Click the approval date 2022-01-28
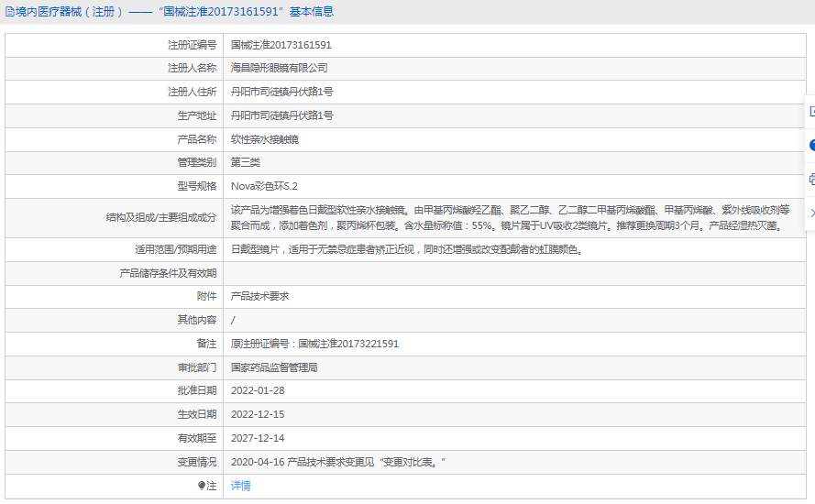The width and height of the screenshot is (815, 504). (257, 391)
